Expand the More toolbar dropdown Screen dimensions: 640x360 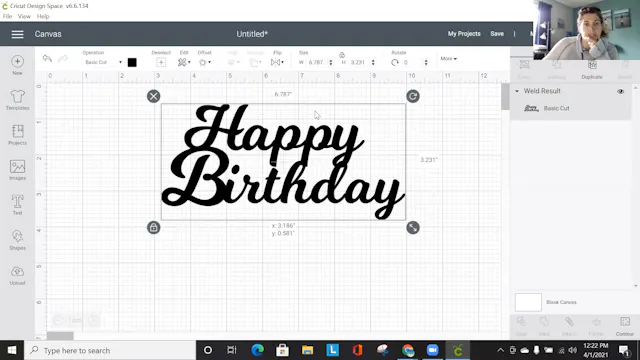(449, 59)
